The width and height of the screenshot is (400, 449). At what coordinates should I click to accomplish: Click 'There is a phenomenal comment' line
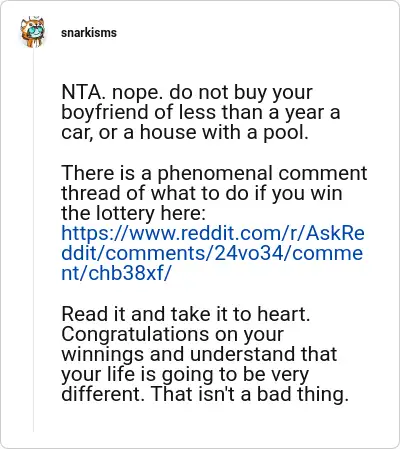214,173
